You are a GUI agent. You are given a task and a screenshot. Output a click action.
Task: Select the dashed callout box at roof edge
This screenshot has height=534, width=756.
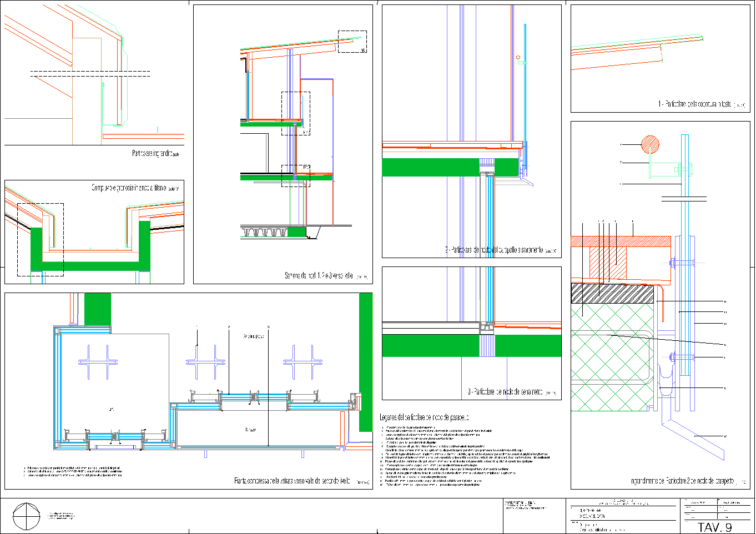coord(352,42)
